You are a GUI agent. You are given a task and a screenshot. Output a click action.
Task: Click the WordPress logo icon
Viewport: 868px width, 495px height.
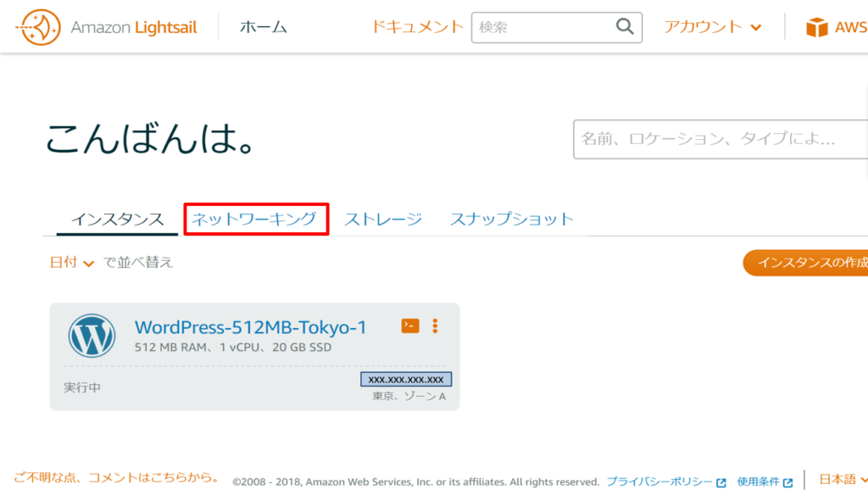pos(92,336)
